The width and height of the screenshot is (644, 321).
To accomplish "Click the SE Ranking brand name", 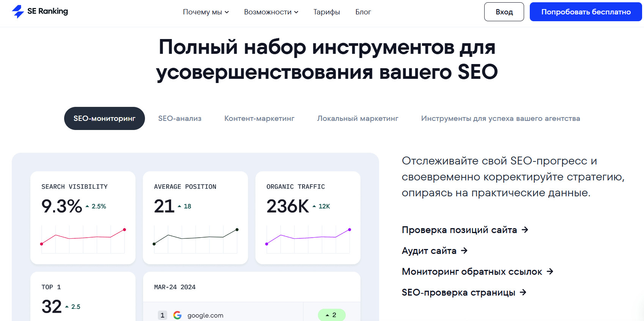I will pos(48,11).
